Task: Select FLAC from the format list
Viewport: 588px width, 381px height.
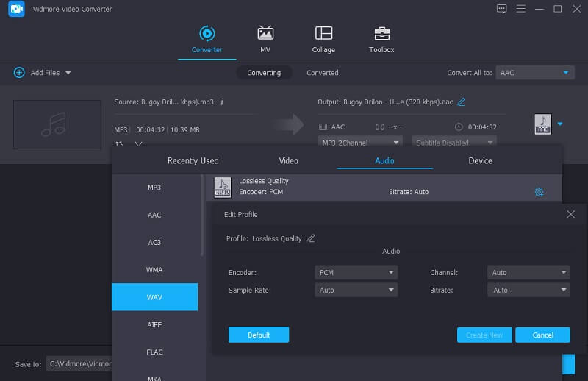Action: pyautogui.click(x=154, y=352)
